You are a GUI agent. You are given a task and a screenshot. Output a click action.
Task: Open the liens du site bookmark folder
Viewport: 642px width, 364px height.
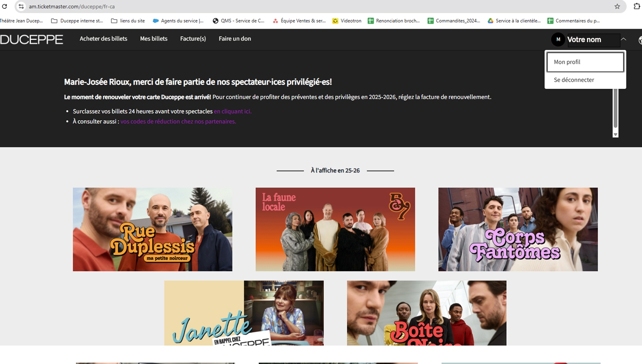128,21
